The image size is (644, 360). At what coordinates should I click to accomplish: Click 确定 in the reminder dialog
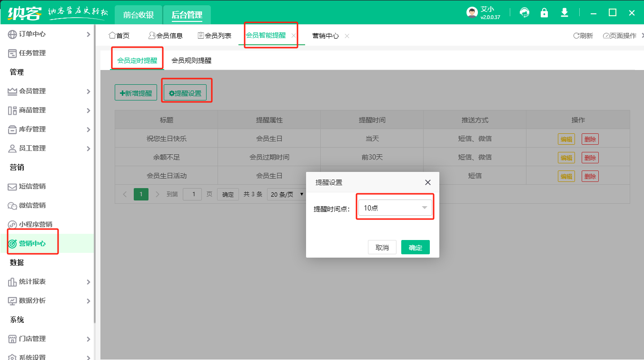pyautogui.click(x=415, y=248)
